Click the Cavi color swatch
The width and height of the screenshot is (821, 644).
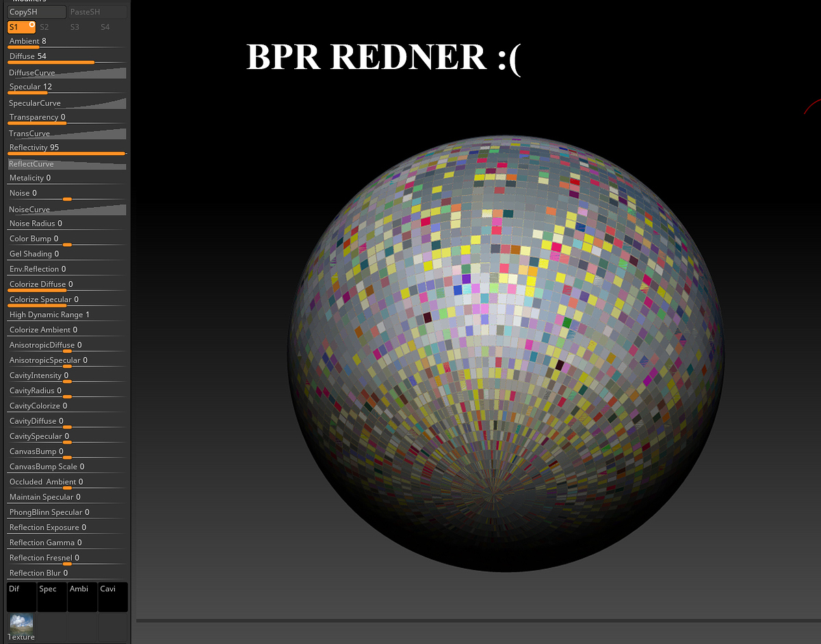click(x=113, y=597)
